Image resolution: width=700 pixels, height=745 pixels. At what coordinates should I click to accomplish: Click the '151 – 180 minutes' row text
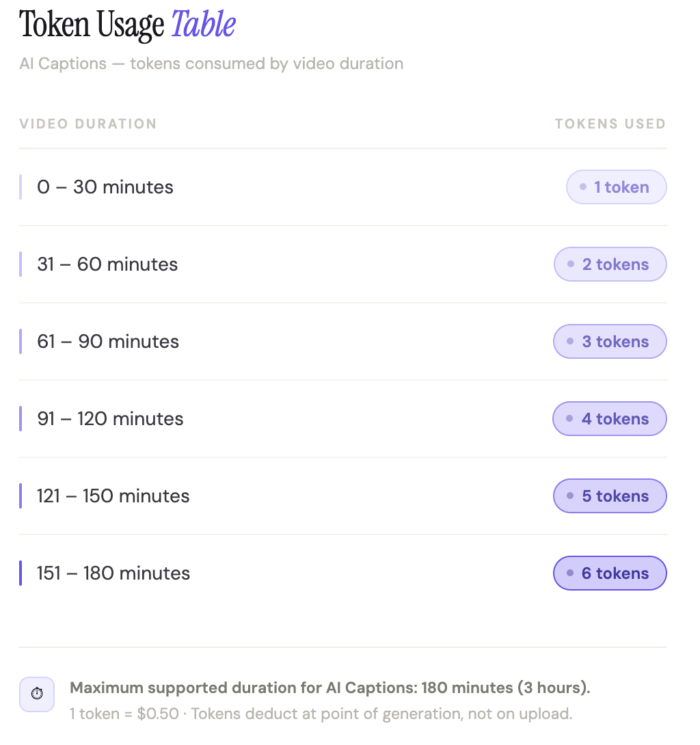[x=113, y=573]
